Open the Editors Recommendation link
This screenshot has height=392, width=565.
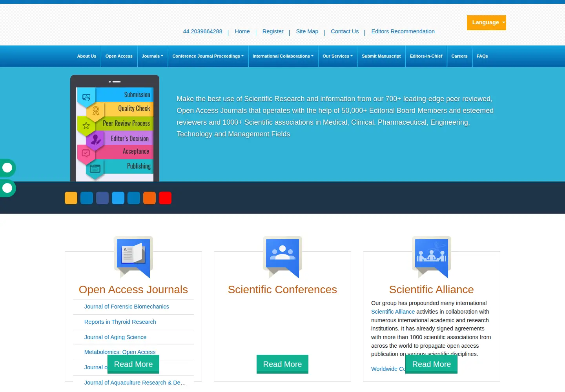pyautogui.click(x=403, y=31)
